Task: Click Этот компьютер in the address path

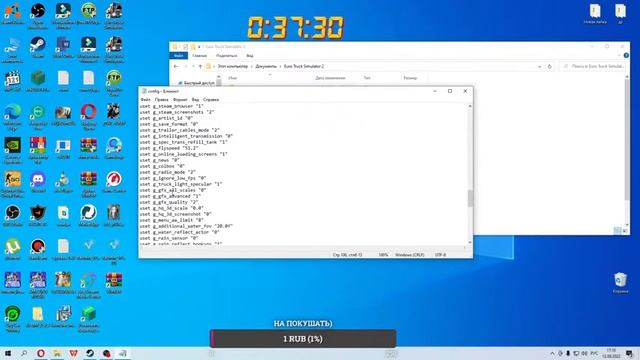Action: click(x=233, y=66)
